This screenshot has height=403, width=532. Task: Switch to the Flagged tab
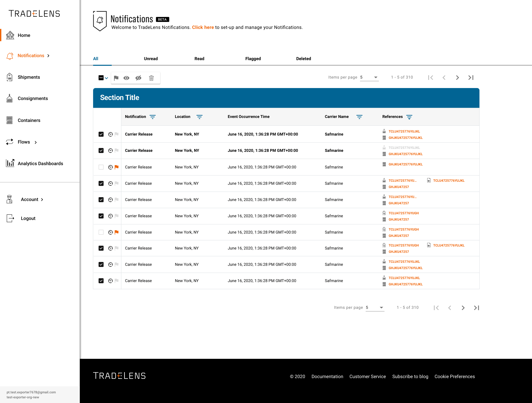[x=253, y=59]
